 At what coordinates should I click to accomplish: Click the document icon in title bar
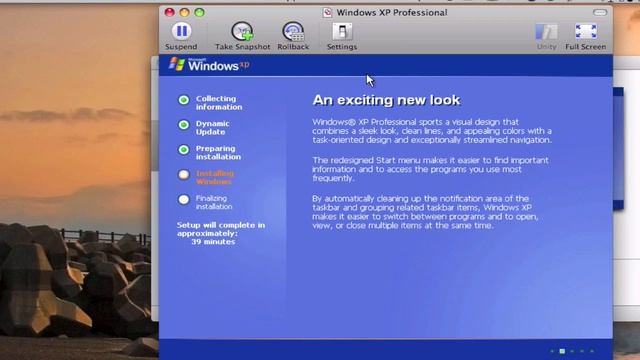[327, 13]
